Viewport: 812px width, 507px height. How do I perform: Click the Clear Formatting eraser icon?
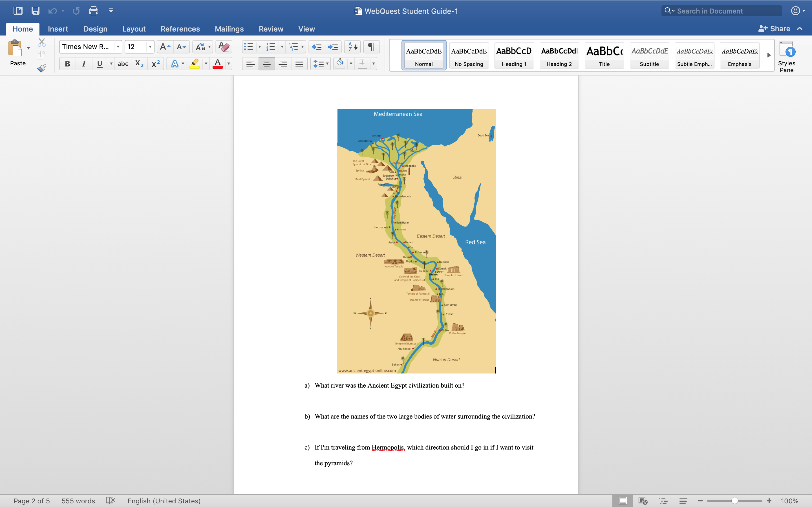pyautogui.click(x=224, y=46)
